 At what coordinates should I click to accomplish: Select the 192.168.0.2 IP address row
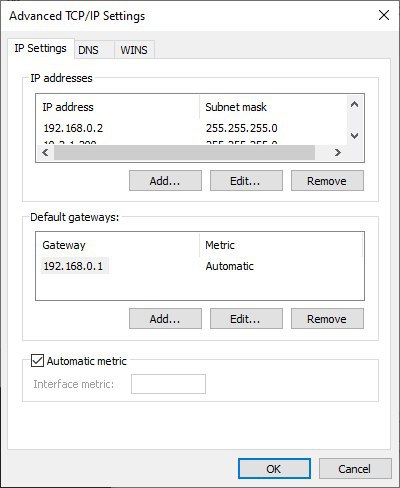tap(191, 128)
